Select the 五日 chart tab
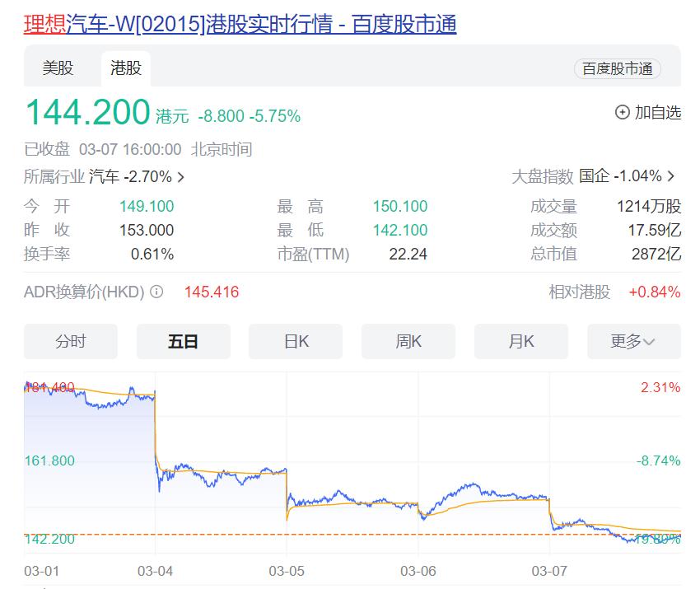700x589 pixels. point(183,342)
